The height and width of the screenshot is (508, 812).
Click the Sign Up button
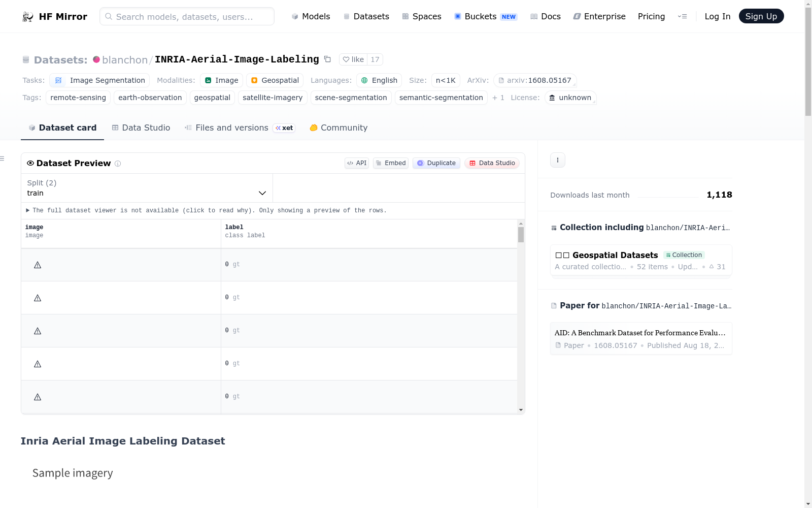tap(761, 16)
